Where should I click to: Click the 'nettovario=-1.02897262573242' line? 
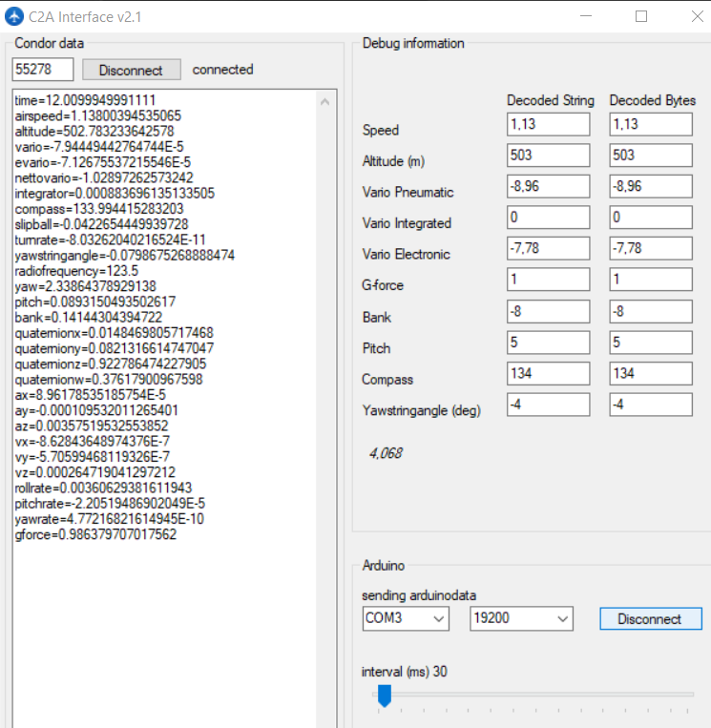pyautogui.click(x=104, y=177)
